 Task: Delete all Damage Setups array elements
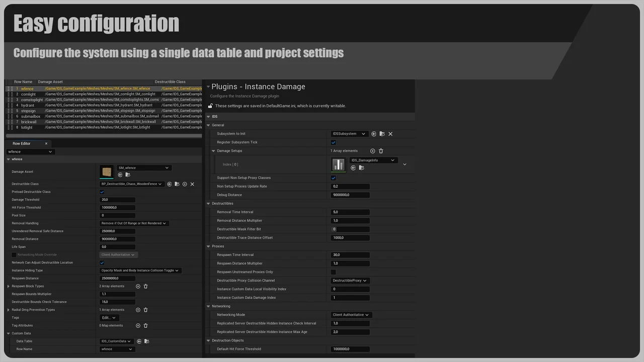[x=381, y=151]
